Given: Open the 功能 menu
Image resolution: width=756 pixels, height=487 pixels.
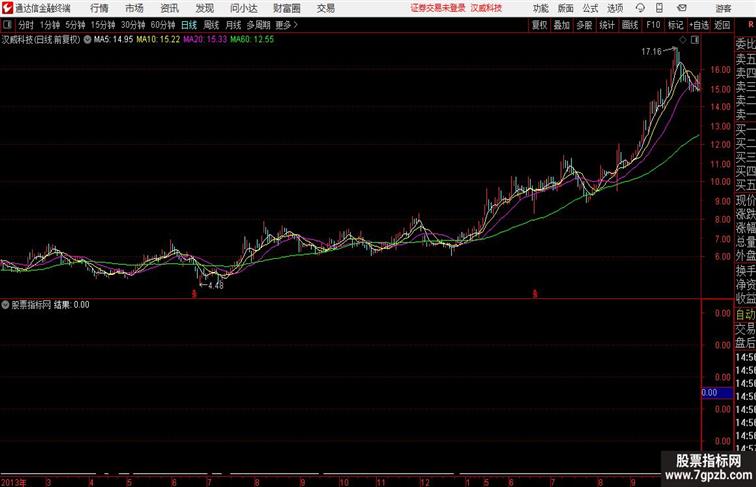Looking at the screenshot, I should pyautogui.click(x=540, y=8).
